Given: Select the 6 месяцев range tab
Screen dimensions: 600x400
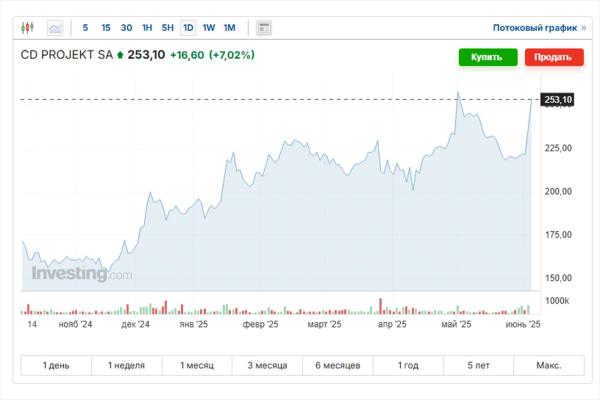Looking at the screenshot, I should click(338, 366).
